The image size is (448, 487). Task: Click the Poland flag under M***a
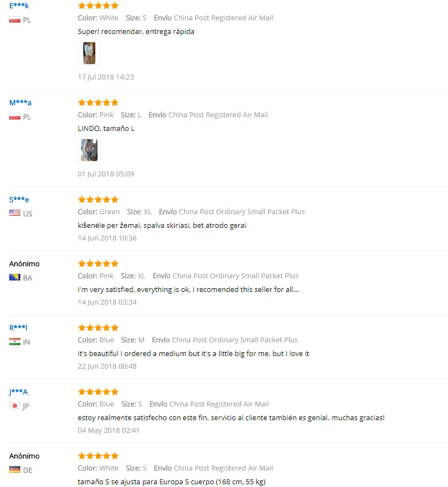[15, 117]
